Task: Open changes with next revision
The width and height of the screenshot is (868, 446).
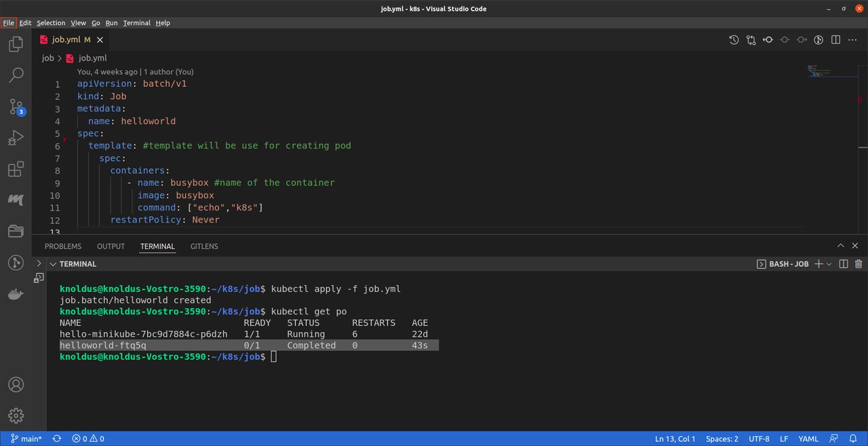Action: [802, 40]
